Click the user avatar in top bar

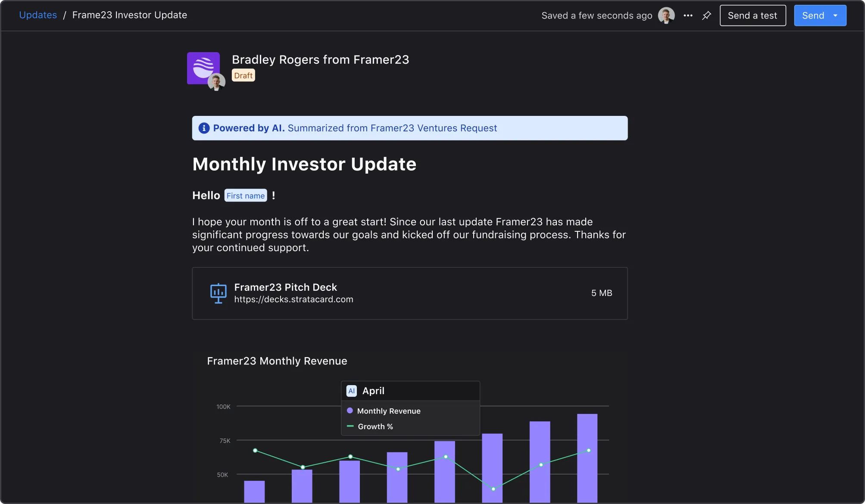[x=666, y=16]
